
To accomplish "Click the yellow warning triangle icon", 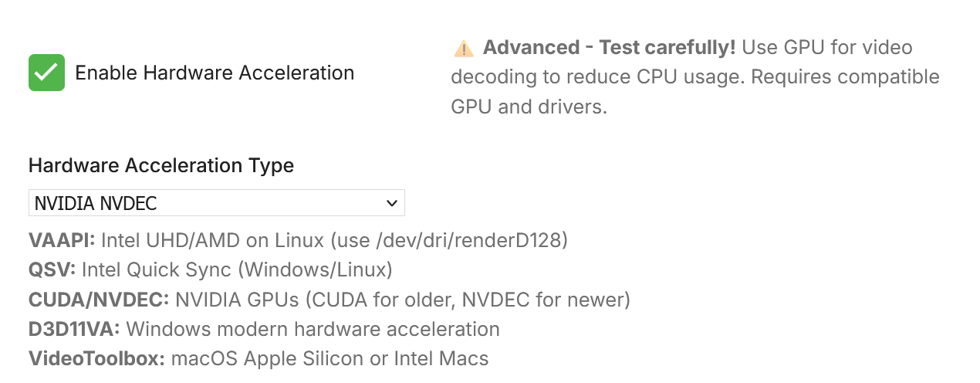I will click(464, 49).
